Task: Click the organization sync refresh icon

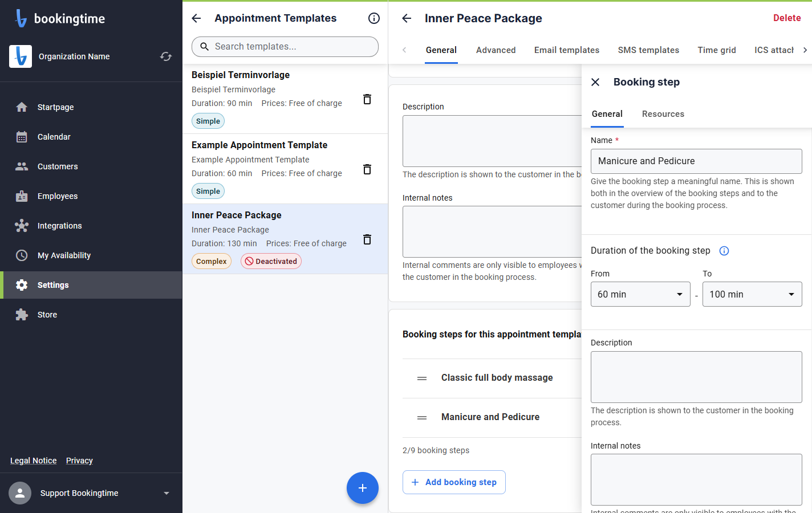Action: click(x=166, y=56)
